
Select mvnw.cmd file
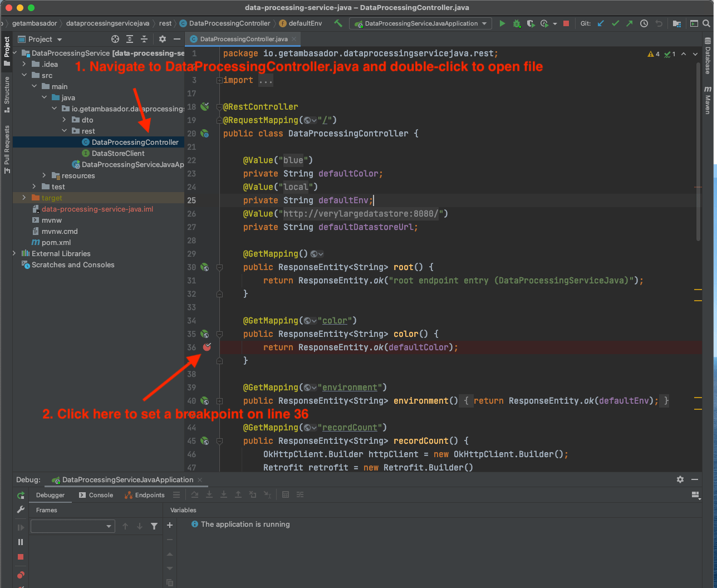click(x=60, y=231)
